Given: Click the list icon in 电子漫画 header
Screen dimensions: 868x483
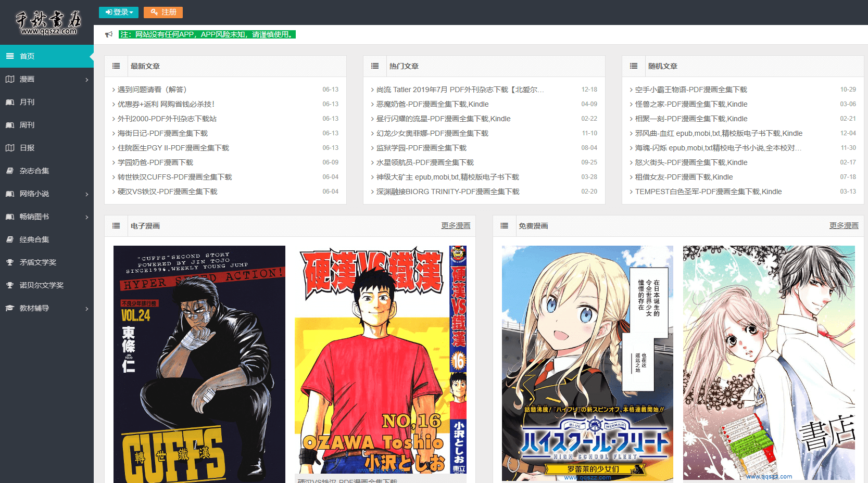Looking at the screenshot, I should pos(116,226).
